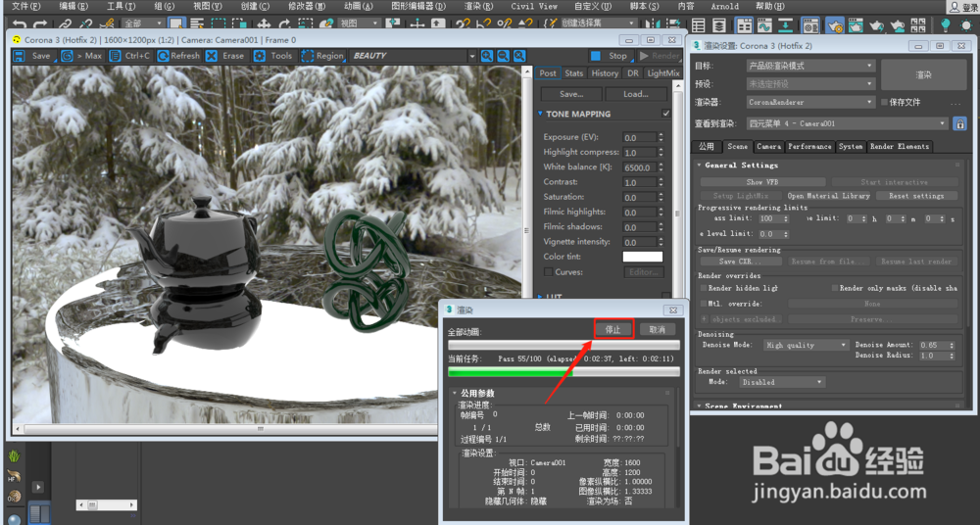Switch to the Performance tab
Viewport: 980px width, 525px height.
[809, 146]
